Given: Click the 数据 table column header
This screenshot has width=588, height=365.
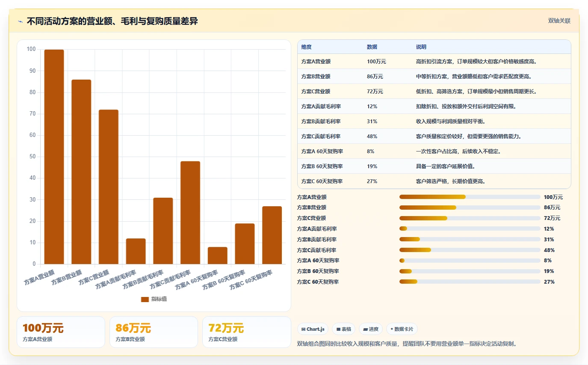Looking at the screenshot, I should pos(372,47).
